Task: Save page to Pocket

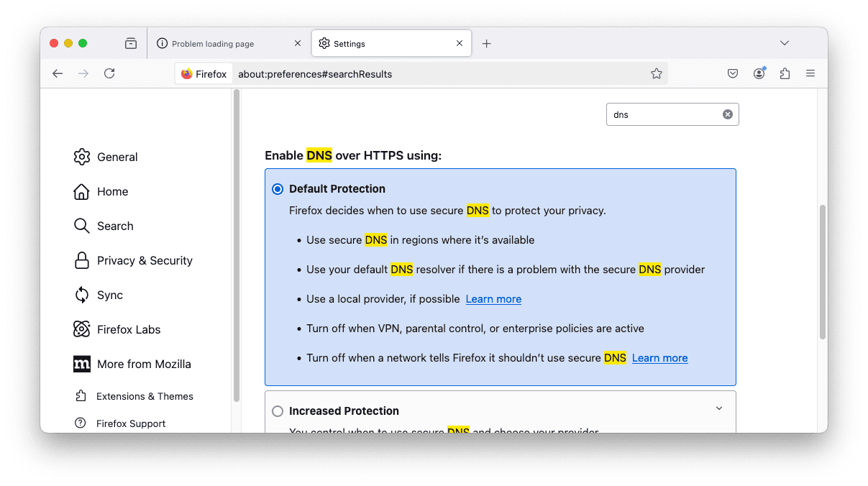Action: pyautogui.click(x=732, y=73)
